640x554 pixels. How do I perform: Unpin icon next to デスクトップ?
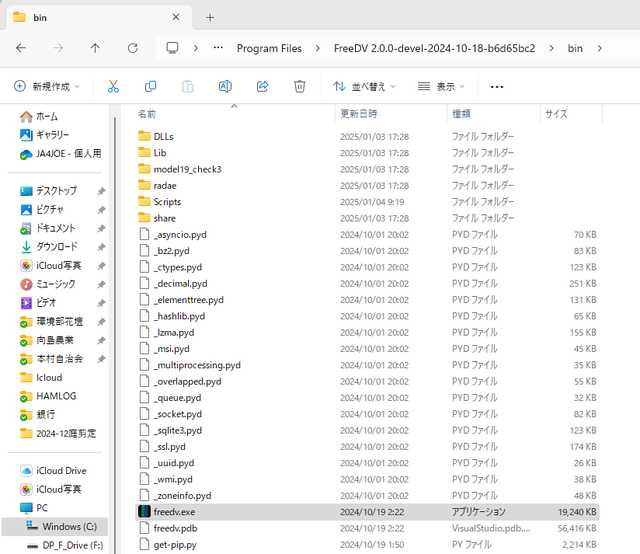(x=101, y=191)
